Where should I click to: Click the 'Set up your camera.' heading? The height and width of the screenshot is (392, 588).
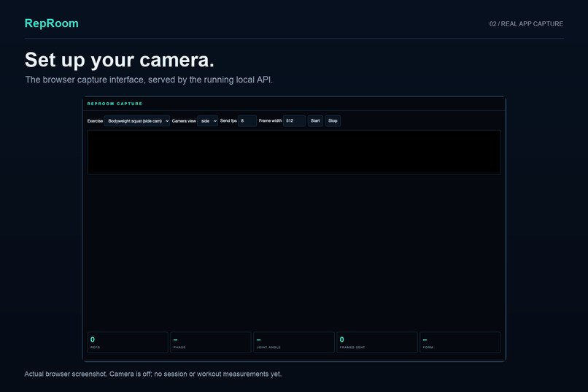point(119,60)
